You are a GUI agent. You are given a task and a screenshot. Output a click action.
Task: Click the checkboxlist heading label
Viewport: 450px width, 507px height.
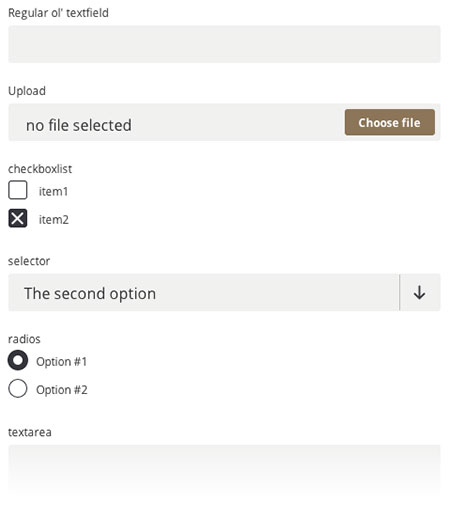pyautogui.click(x=40, y=169)
